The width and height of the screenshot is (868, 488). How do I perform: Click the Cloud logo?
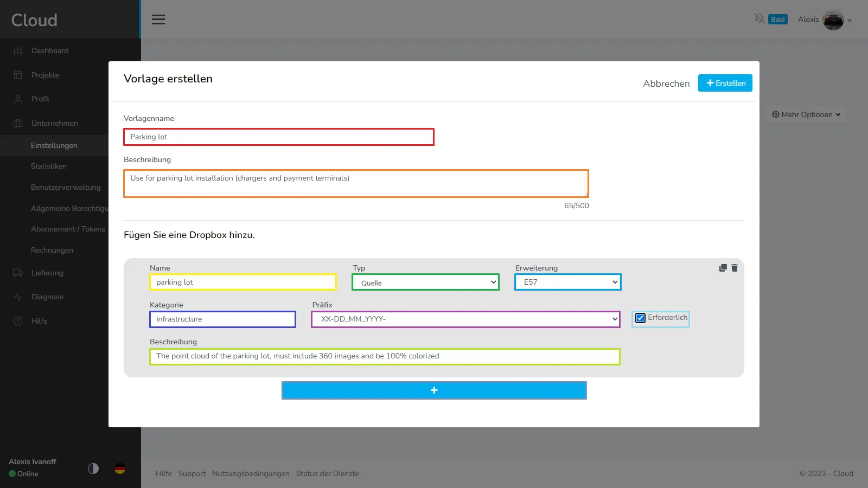pyautogui.click(x=34, y=20)
